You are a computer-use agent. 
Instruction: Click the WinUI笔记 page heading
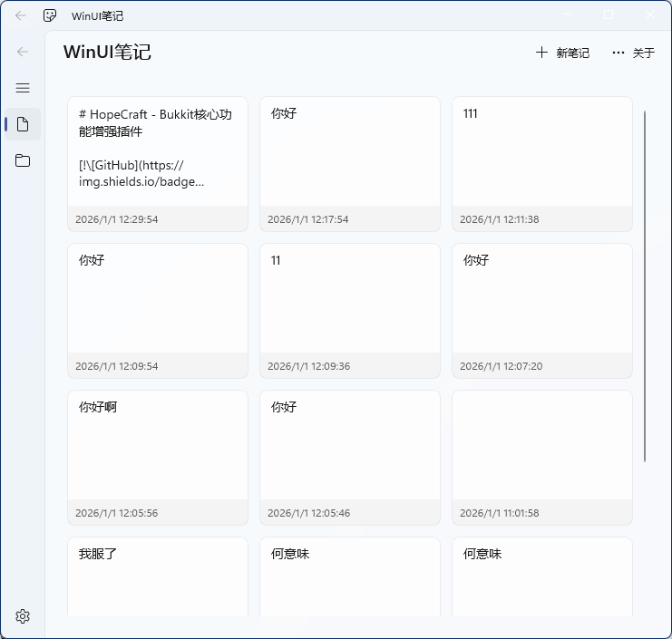coord(107,53)
